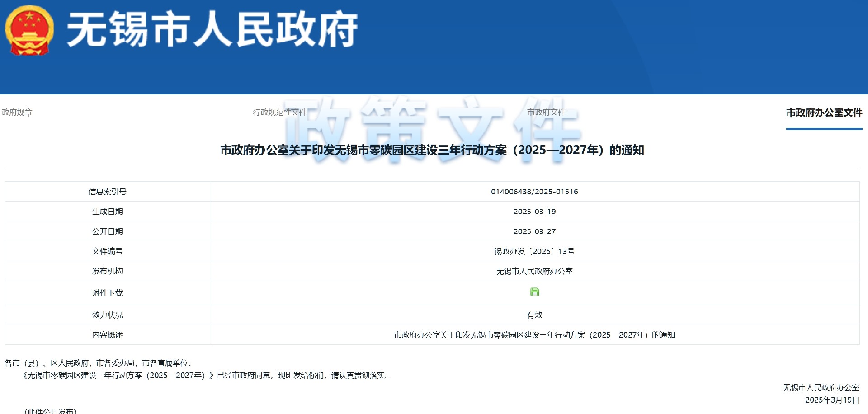Click the body paragraph starting with 《无锡市零碳园区

point(206,375)
